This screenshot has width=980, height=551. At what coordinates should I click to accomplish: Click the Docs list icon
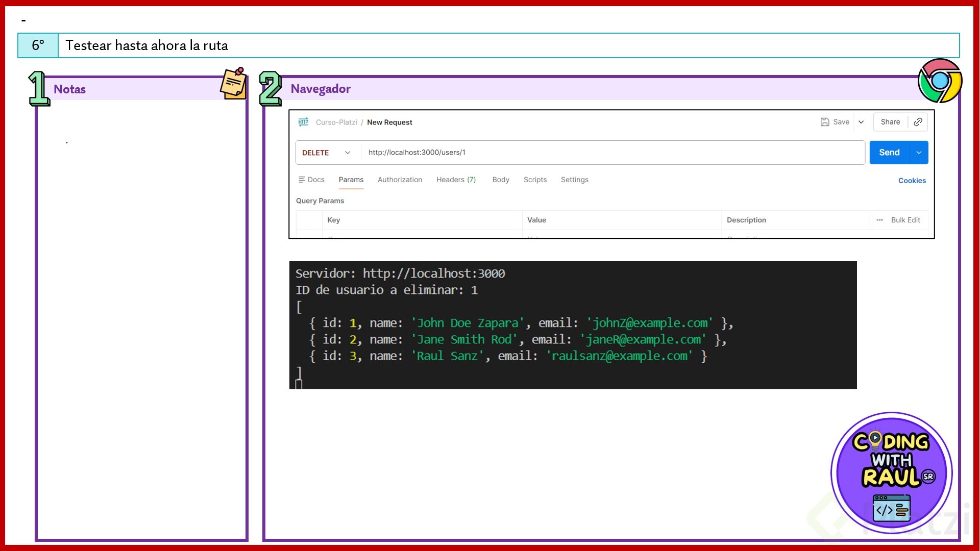[302, 180]
